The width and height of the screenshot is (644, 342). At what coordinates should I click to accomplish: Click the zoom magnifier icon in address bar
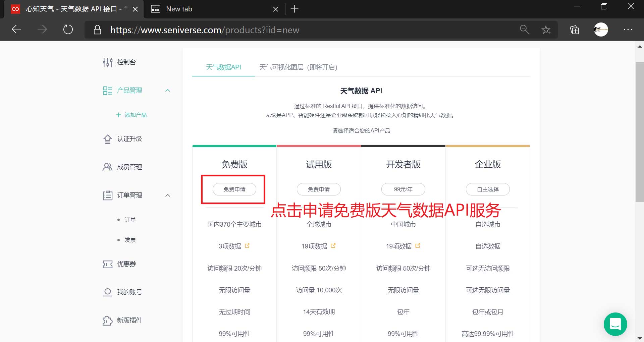(x=525, y=30)
